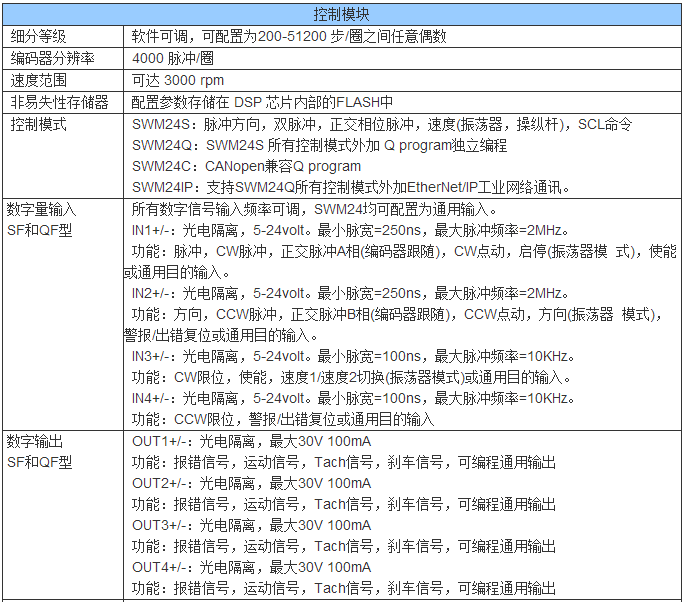The image size is (685, 602).
Task: Click the 功能:CCW限位 line
Action: [283, 419]
